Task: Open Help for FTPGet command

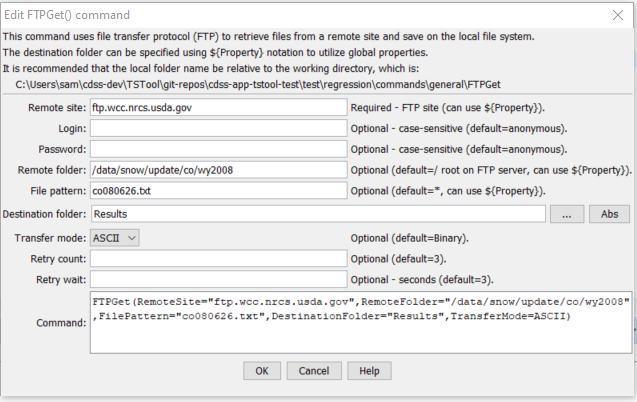Action: 369,371
